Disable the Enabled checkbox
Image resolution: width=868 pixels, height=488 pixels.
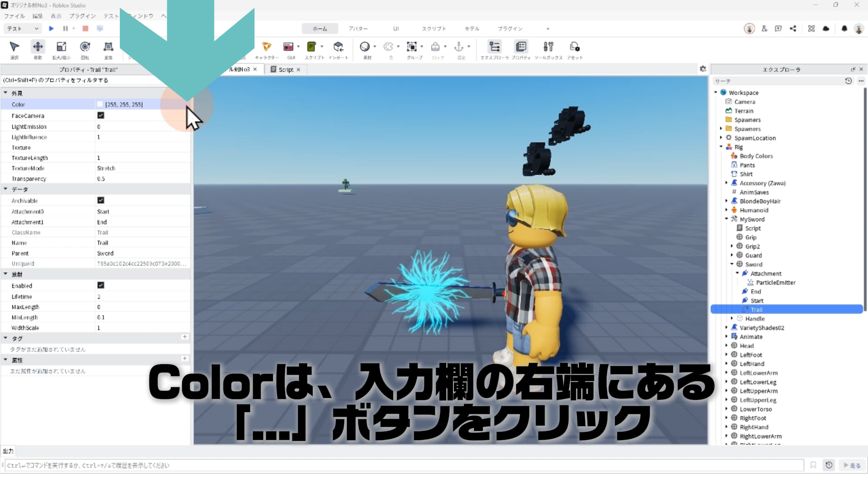click(x=101, y=285)
